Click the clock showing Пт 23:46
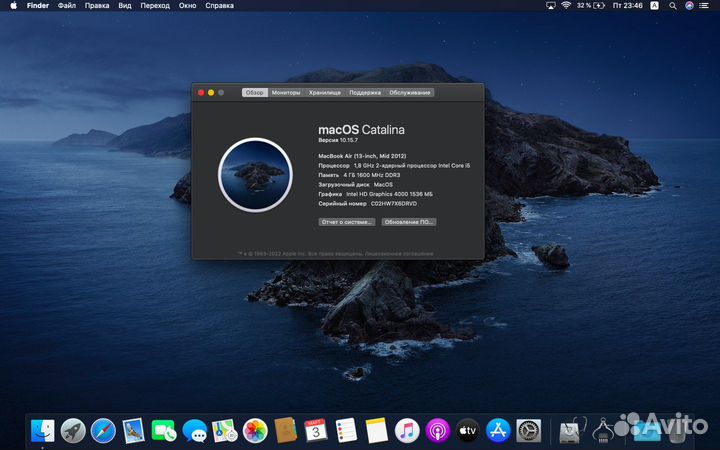720x450 pixels. coord(627,6)
